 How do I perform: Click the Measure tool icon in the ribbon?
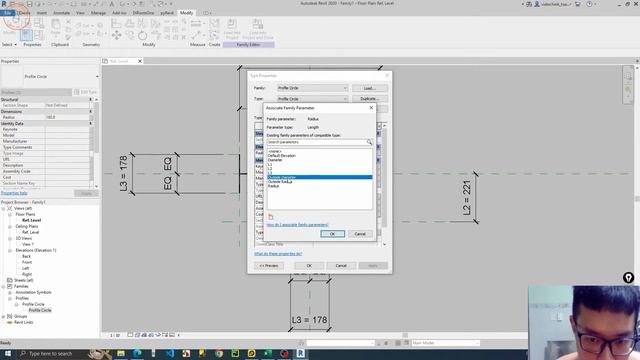click(196, 23)
